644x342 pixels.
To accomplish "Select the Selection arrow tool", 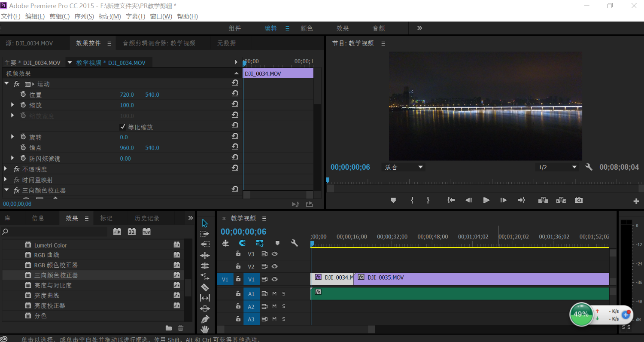I will (205, 223).
